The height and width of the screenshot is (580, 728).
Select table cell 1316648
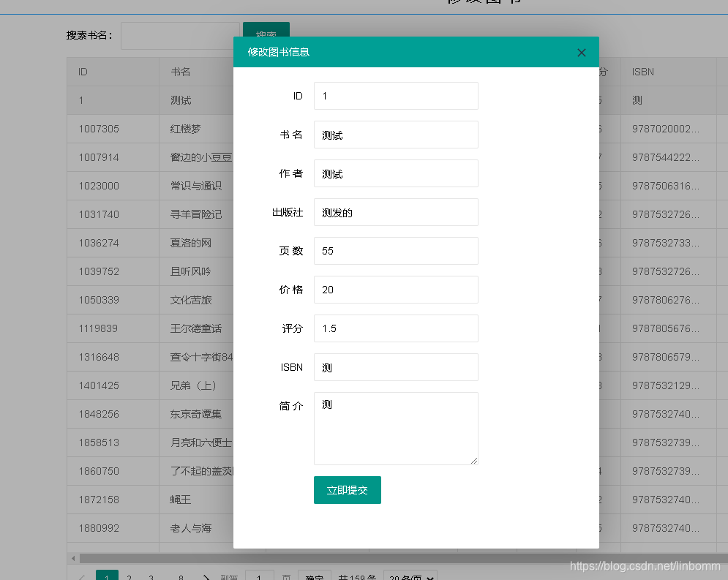point(113,357)
